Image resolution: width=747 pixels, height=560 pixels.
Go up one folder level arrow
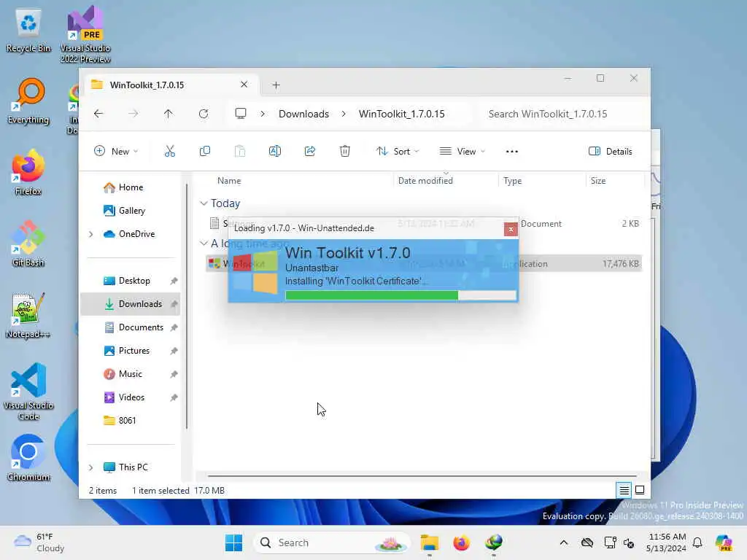click(169, 114)
